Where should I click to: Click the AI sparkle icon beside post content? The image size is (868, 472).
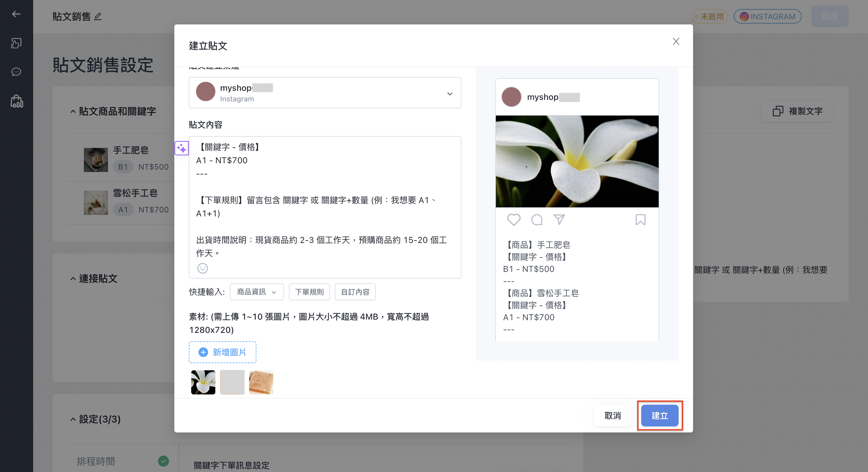coord(182,148)
